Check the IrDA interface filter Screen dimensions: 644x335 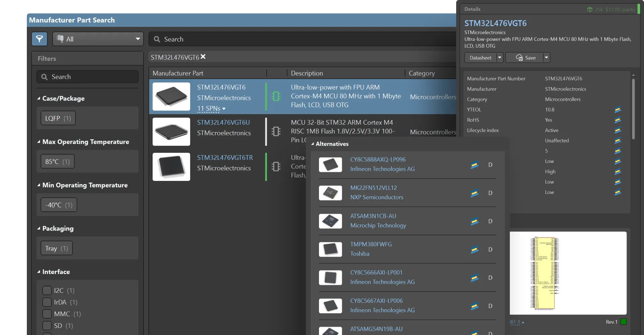pos(47,302)
